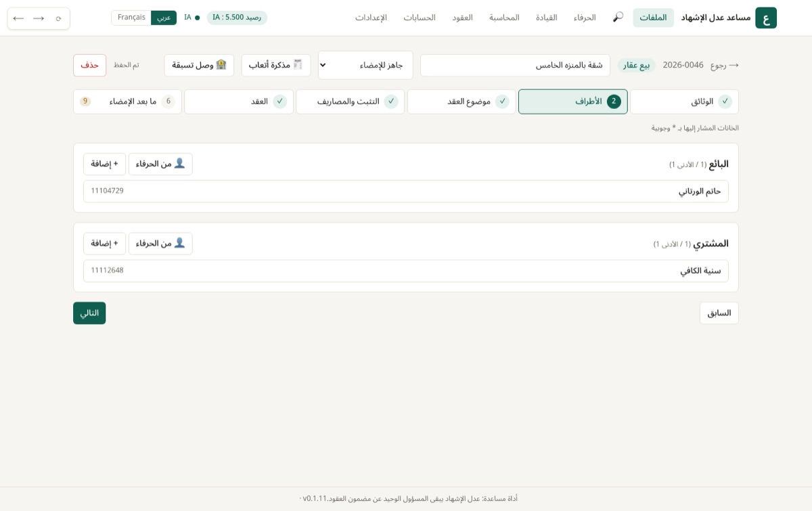The height and width of the screenshot is (511, 812).
Task: Click the version text v0.1.11 in footer
Action: (315, 499)
